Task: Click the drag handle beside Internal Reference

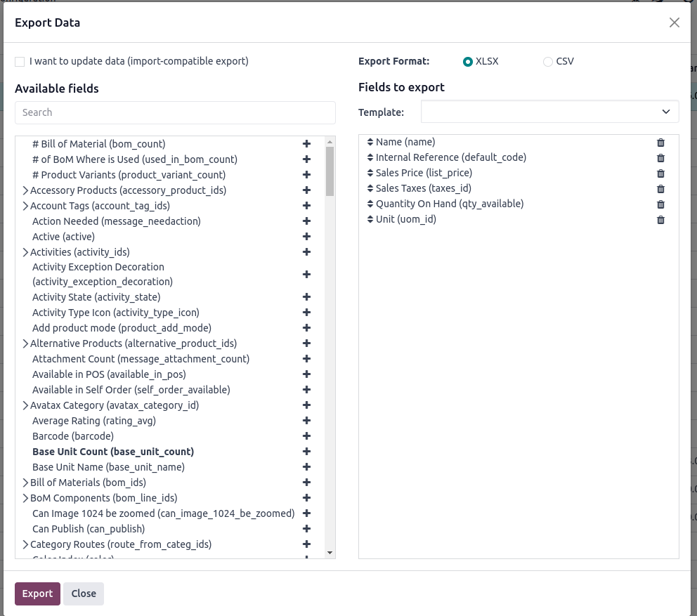Action: 370,157
